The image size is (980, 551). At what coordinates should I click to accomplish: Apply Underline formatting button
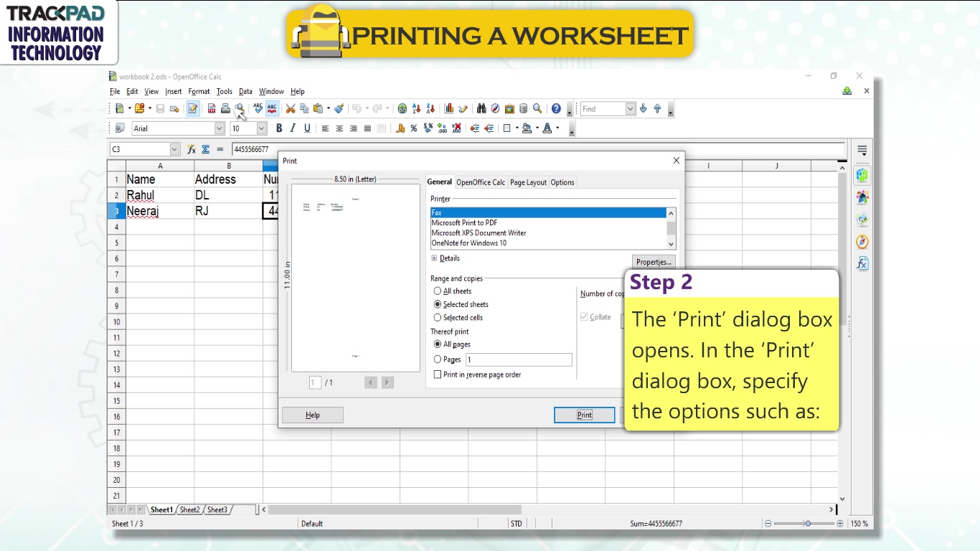pyautogui.click(x=307, y=128)
